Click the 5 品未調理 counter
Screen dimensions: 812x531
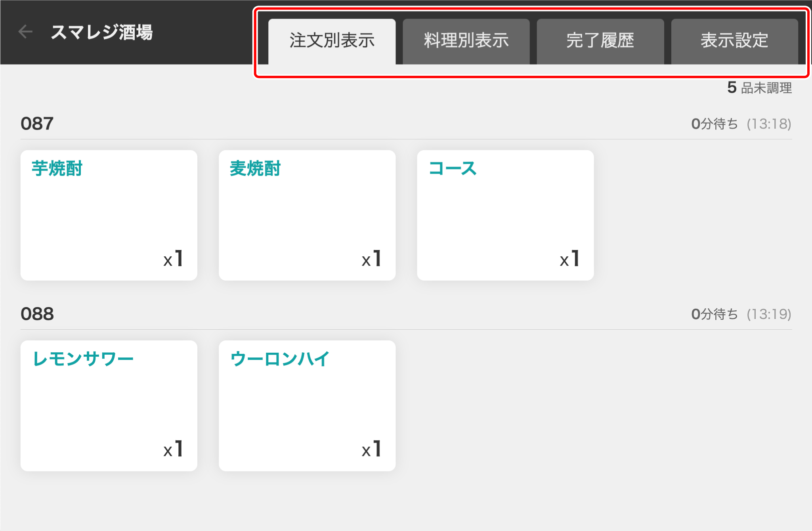coord(759,88)
